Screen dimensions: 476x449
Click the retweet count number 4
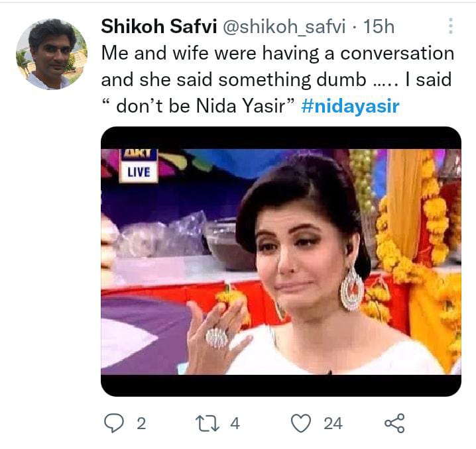coord(235,423)
